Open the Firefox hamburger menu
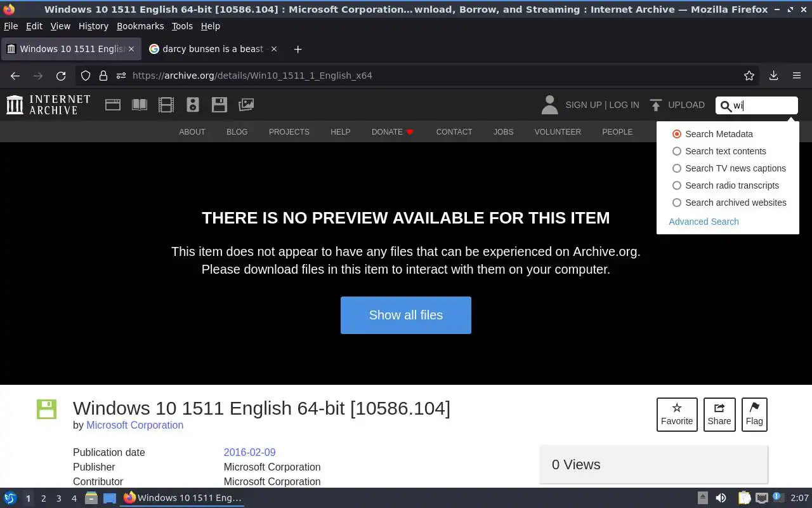812x508 pixels. [797, 76]
